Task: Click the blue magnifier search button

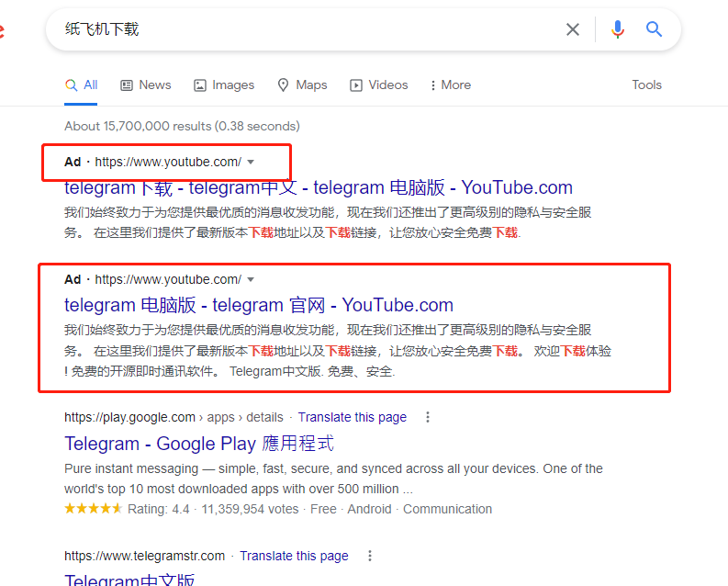Action: coord(654,29)
